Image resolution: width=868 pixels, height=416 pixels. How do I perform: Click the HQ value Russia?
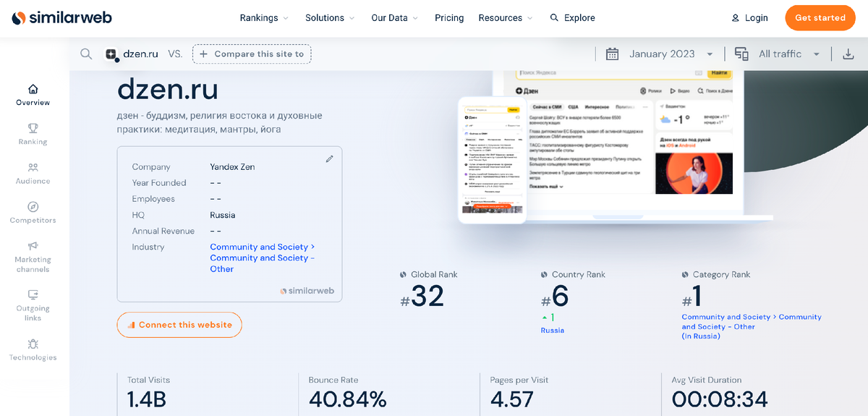click(x=223, y=215)
